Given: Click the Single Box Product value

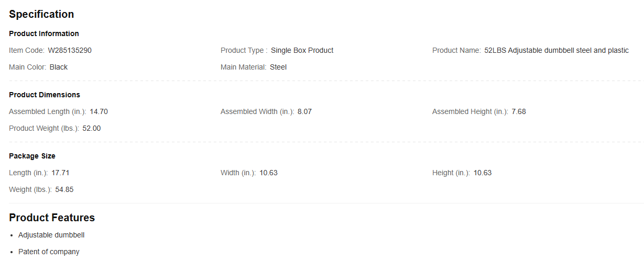Looking at the screenshot, I should pyautogui.click(x=302, y=50).
